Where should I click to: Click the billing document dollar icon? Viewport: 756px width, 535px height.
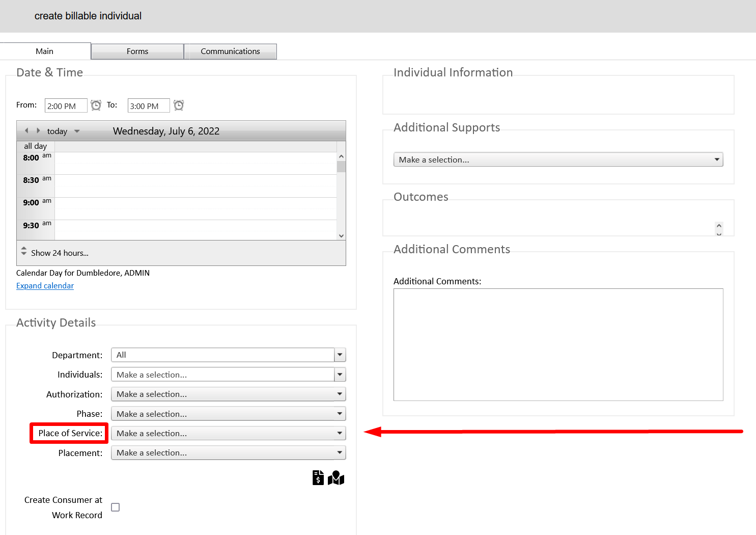point(318,477)
